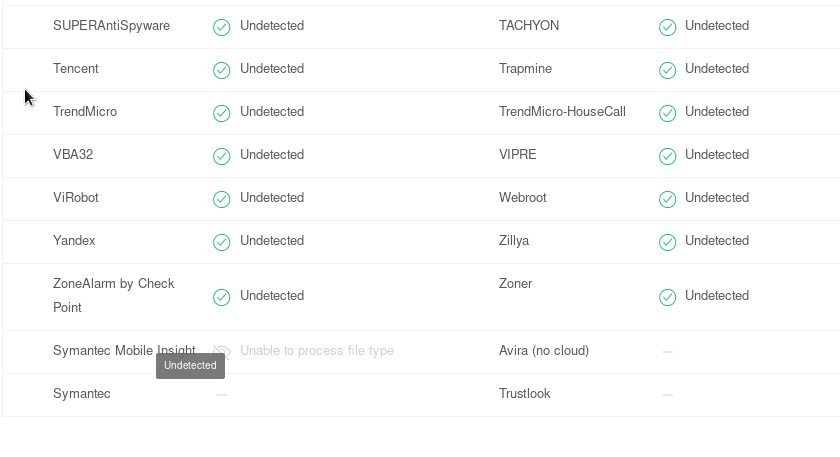Click the Undetected tooltip label
840x457 pixels.
coord(190,365)
